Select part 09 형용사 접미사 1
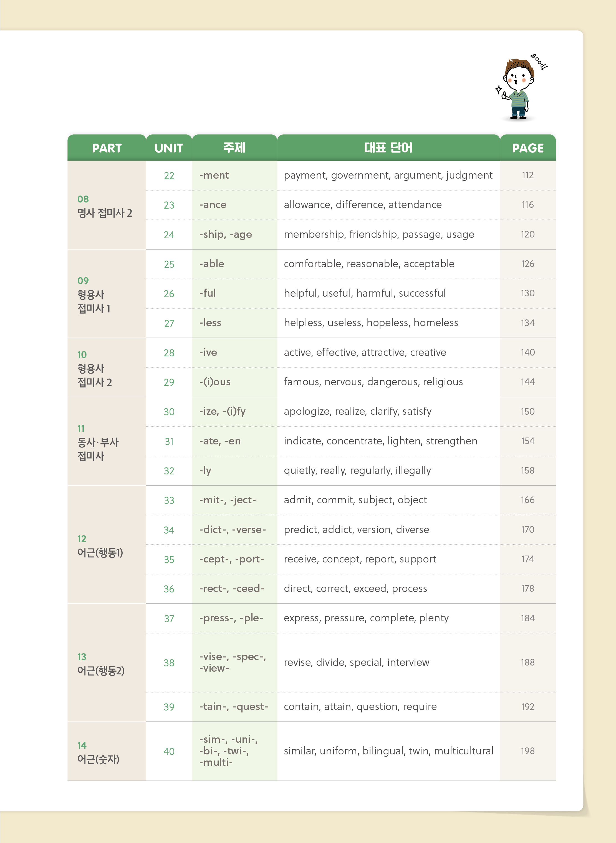This screenshot has height=843, width=616. (94, 294)
